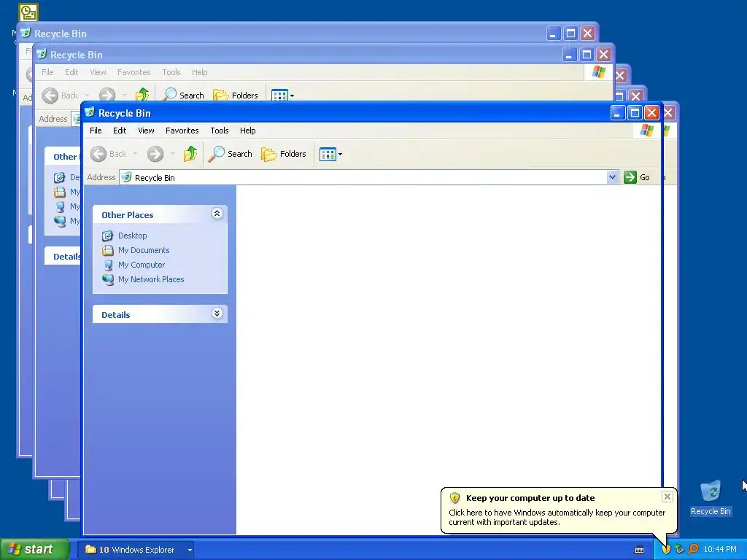
Task: Click the Windows Update shield tray icon
Action: pos(666,550)
